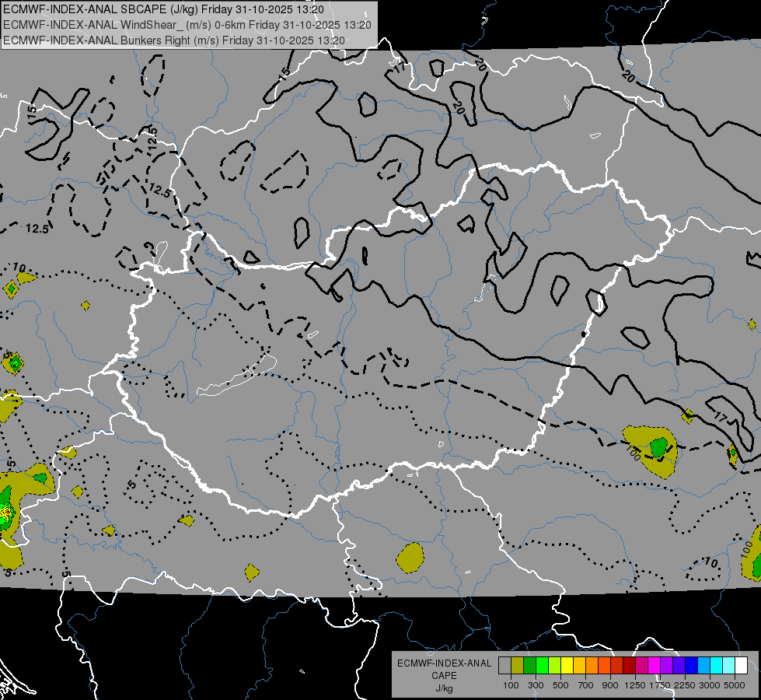The height and width of the screenshot is (700, 761).
Task: Click the pure blue legend swatch
Action: coord(692,666)
